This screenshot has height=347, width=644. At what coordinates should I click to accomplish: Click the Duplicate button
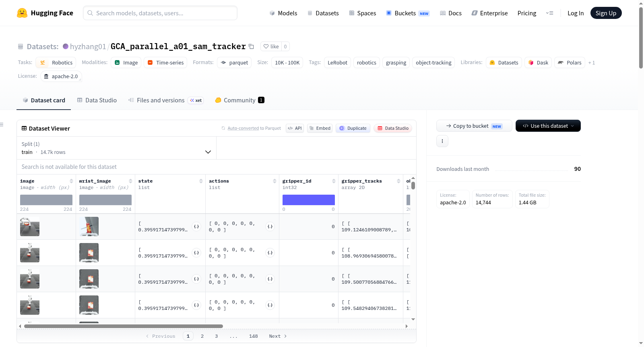tap(353, 128)
